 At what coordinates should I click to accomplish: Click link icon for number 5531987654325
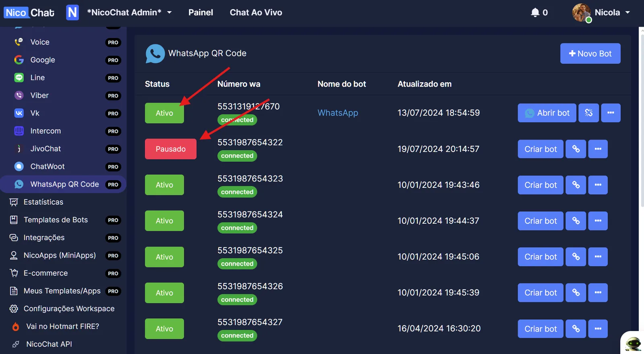click(x=576, y=257)
